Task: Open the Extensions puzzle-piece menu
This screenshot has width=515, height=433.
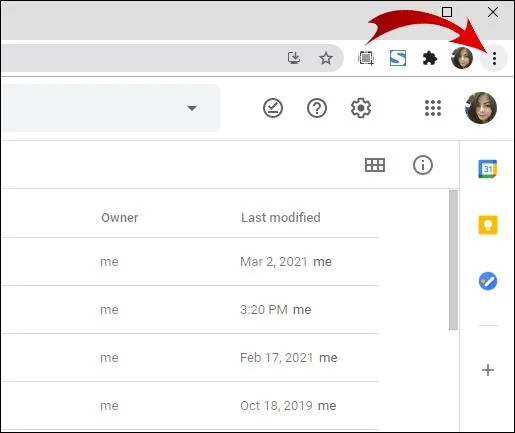Action: [x=430, y=58]
